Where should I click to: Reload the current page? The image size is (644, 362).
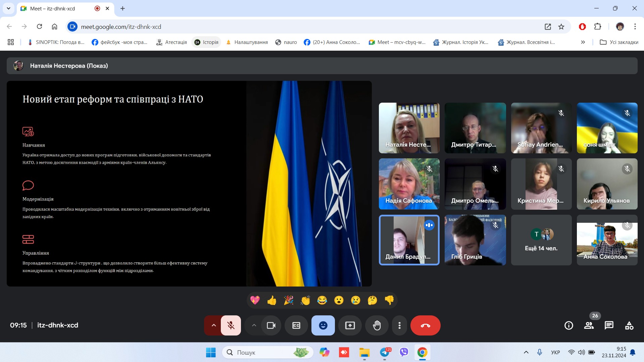click(x=39, y=27)
